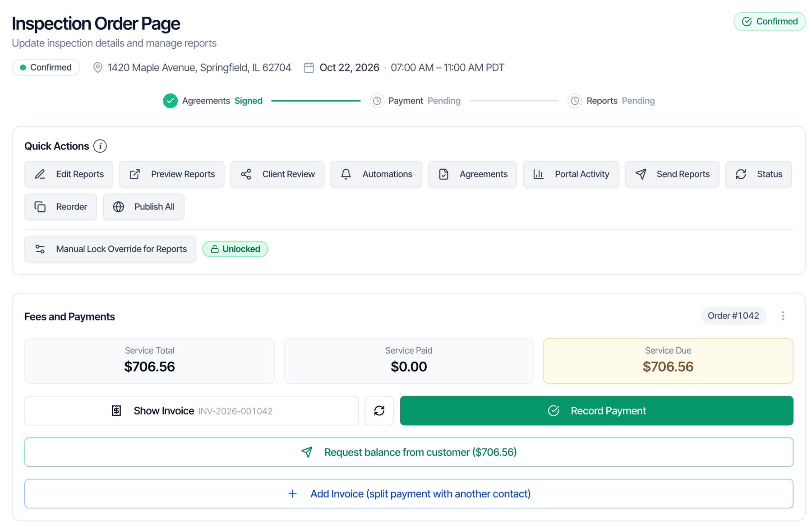Open the three-dot order options menu
The image size is (812, 530).
click(783, 316)
